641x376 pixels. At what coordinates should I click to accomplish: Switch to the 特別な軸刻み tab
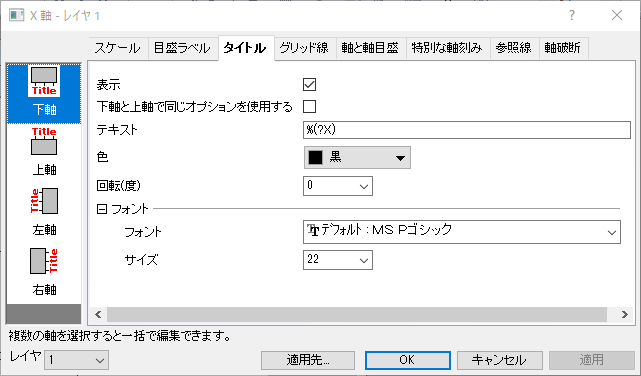point(447,48)
